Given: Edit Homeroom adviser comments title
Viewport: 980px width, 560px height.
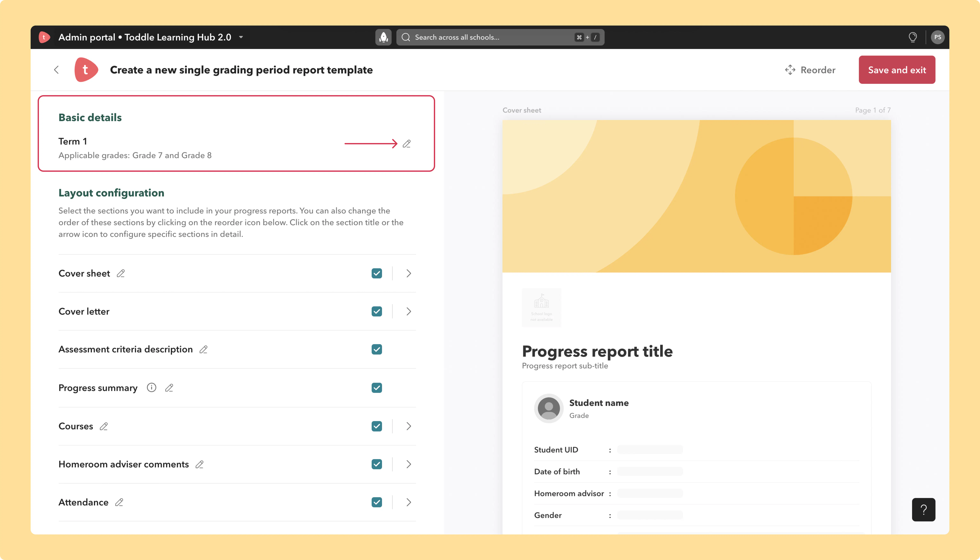Looking at the screenshot, I should click(199, 464).
